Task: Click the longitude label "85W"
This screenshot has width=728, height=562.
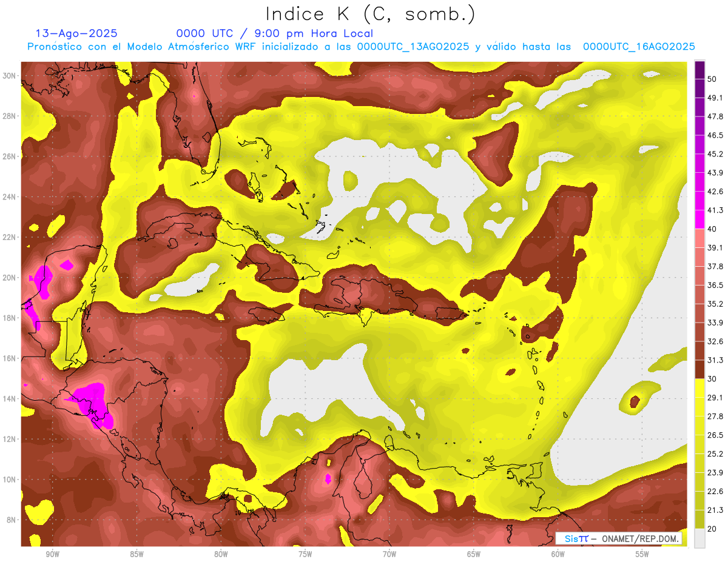Action: [136, 554]
